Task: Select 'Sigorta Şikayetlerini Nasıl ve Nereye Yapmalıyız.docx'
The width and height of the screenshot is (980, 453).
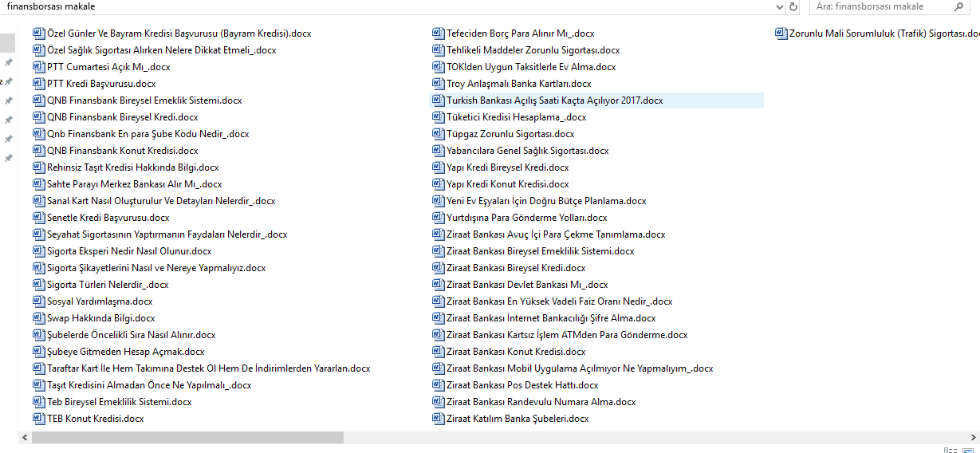Action: pos(156,268)
